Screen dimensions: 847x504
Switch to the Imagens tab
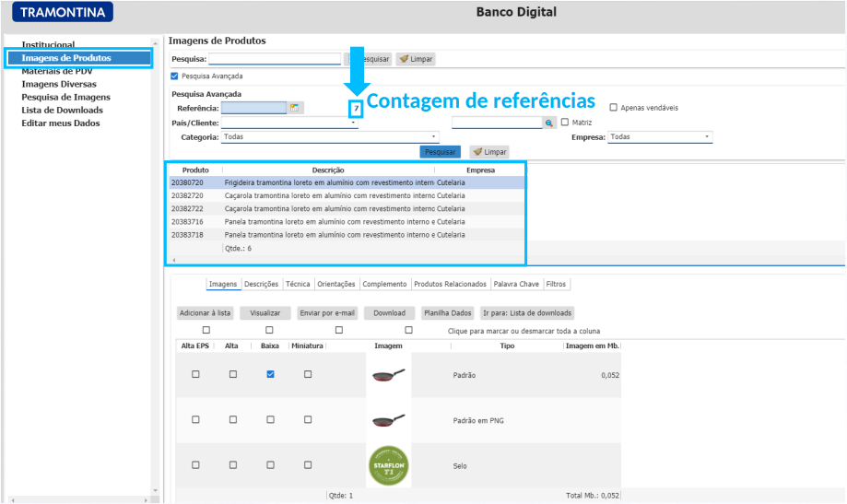click(223, 284)
